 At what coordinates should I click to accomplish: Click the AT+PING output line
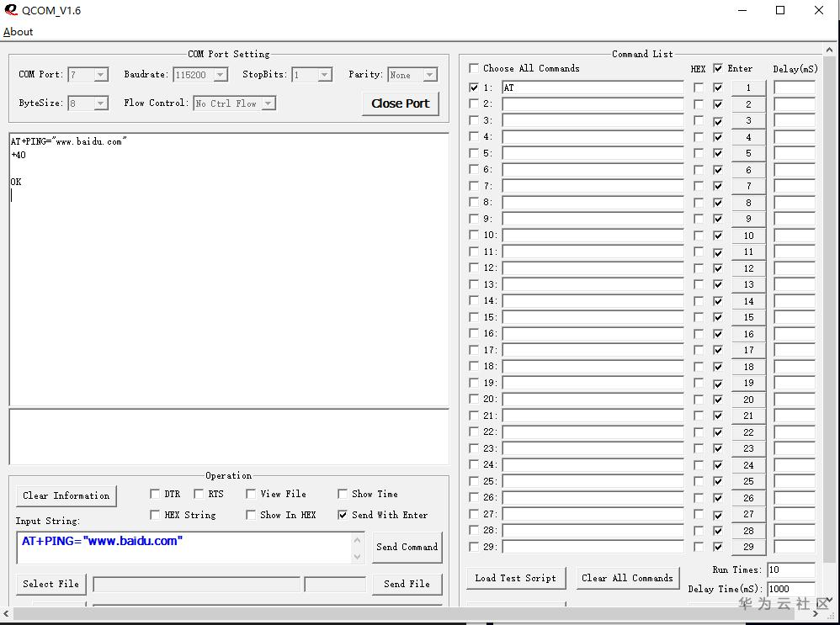point(69,141)
